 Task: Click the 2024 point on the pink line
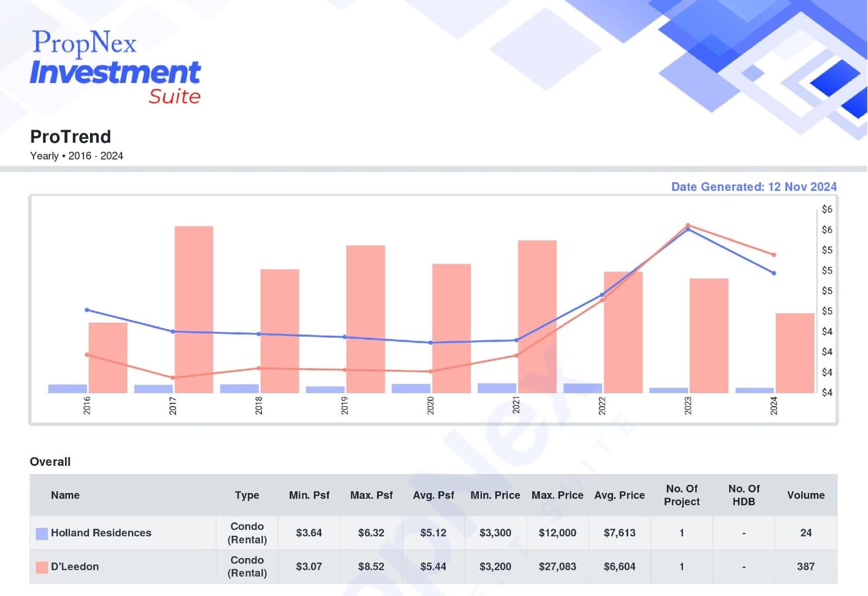[774, 255]
